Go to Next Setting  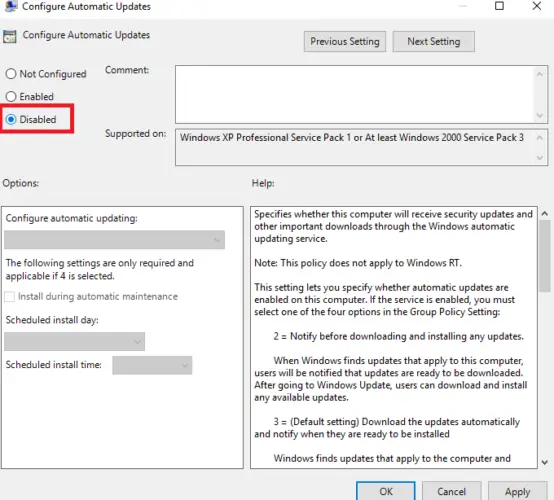click(x=434, y=42)
